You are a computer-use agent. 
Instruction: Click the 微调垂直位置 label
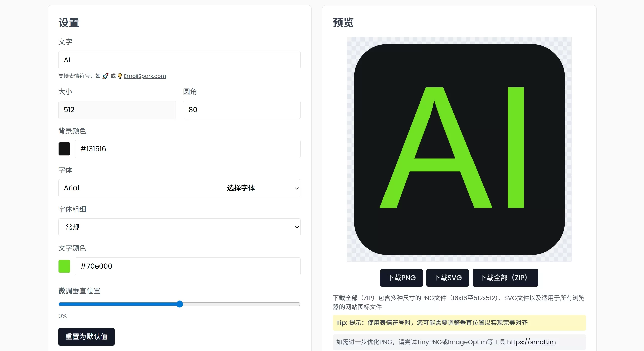point(79,291)
